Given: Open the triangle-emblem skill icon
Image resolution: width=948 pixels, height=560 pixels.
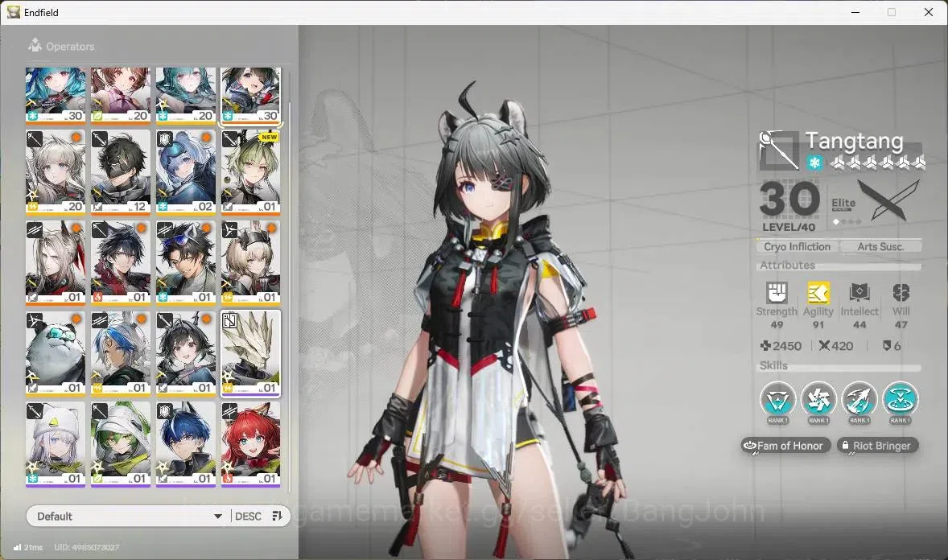Looking at the screenshot, I should pos(777,399).
